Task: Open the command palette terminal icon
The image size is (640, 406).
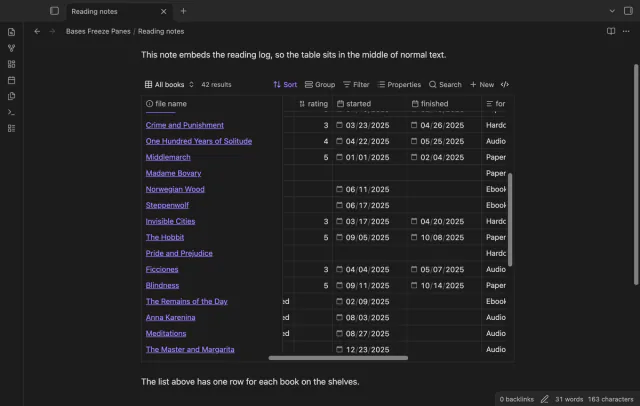Action: tap(11, 112)
